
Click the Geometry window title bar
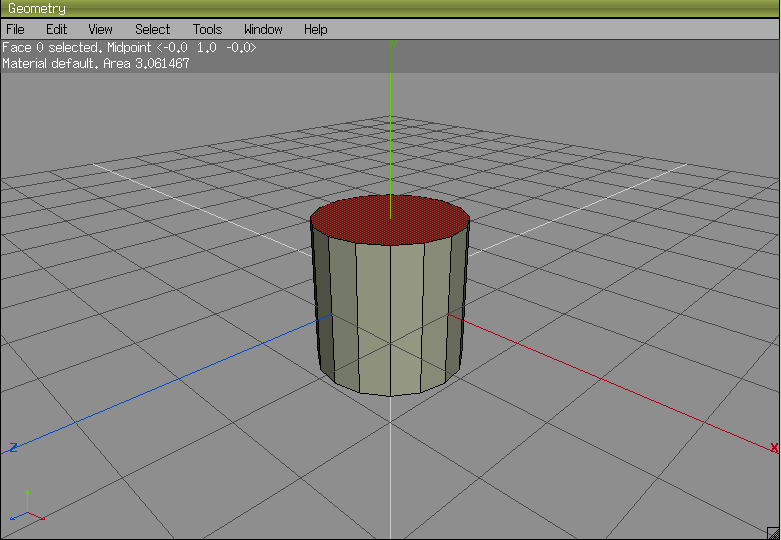pos(390,9)
